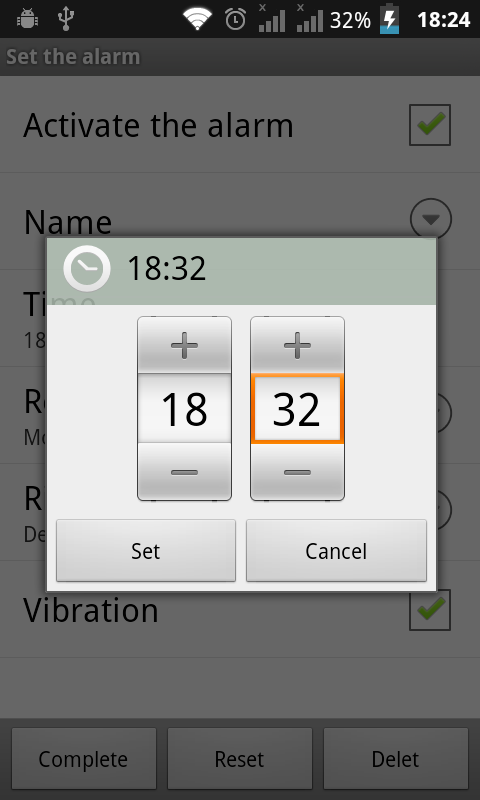Select the minutes field showing 32
The width and height of the screenshot is (480, 800).
pyautogui.click(x=297, y=409)
